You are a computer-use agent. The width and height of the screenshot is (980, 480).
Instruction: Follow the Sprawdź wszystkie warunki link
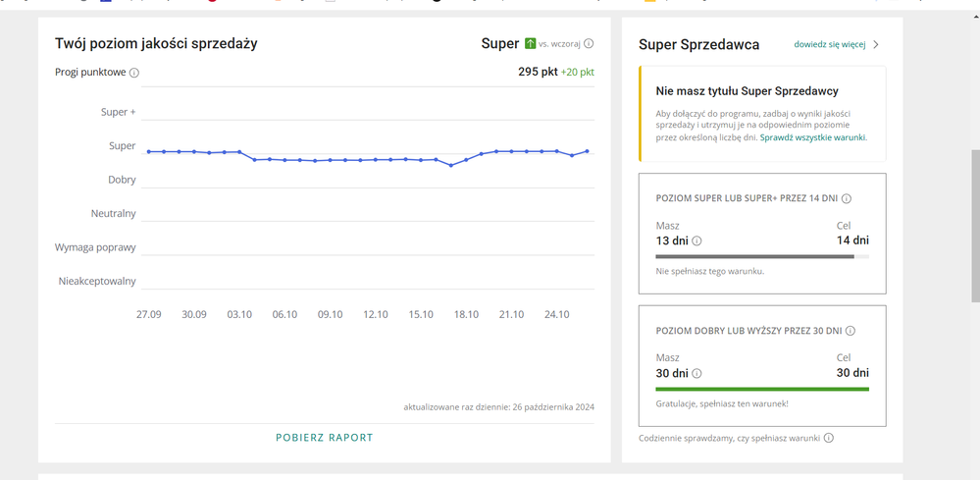click(x=812, y=138)
